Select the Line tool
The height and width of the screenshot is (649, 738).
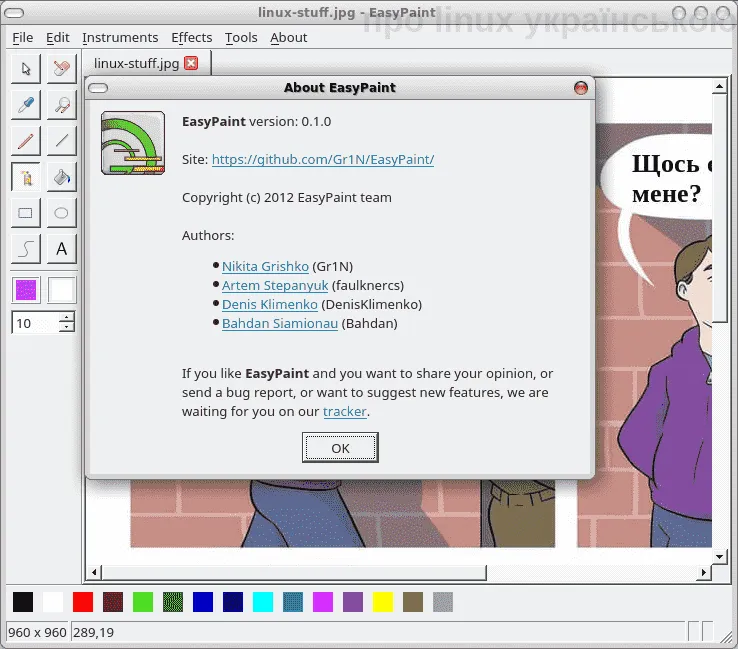(62, 141)
